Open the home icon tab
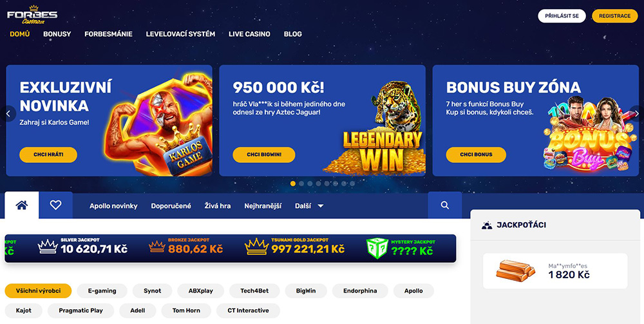 point(22,205)
